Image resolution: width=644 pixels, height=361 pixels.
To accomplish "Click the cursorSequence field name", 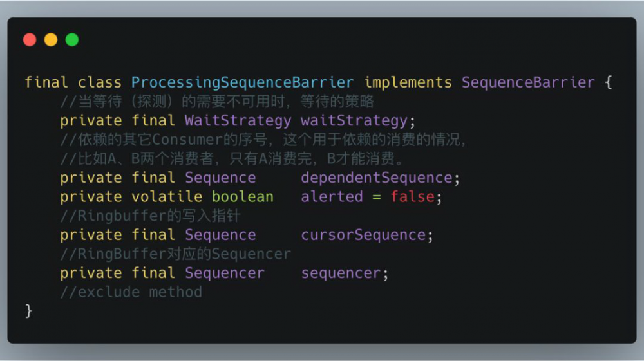I will tap(363, 235).
